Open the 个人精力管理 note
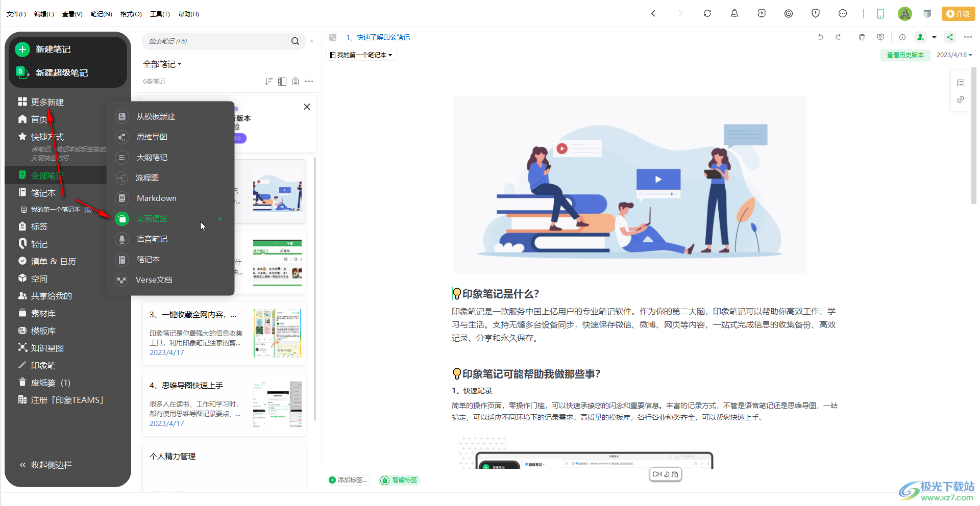Viewport: 980px width, 506px height. 225,468
